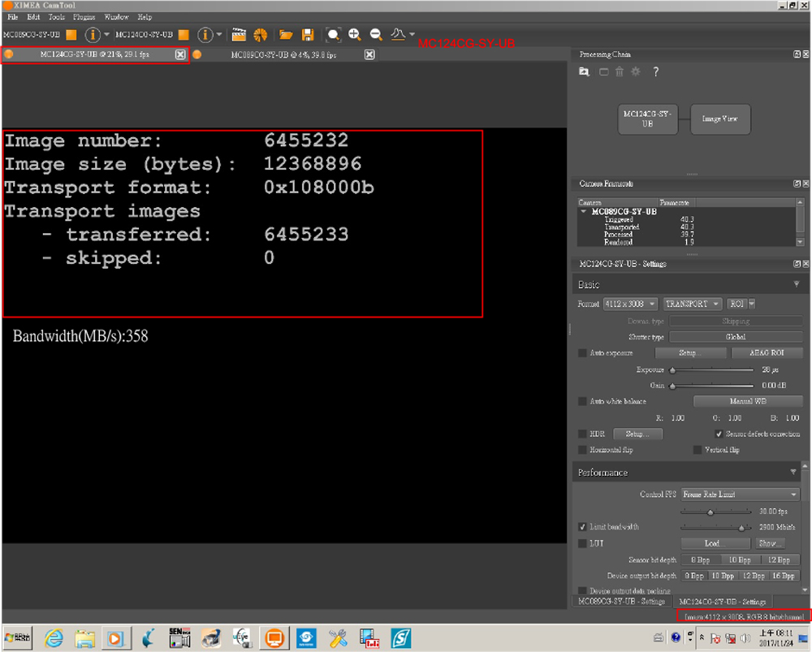Switch to MC089CG-SY-UB - Settings tab
The image size is (812, 652).
(621, 602)
